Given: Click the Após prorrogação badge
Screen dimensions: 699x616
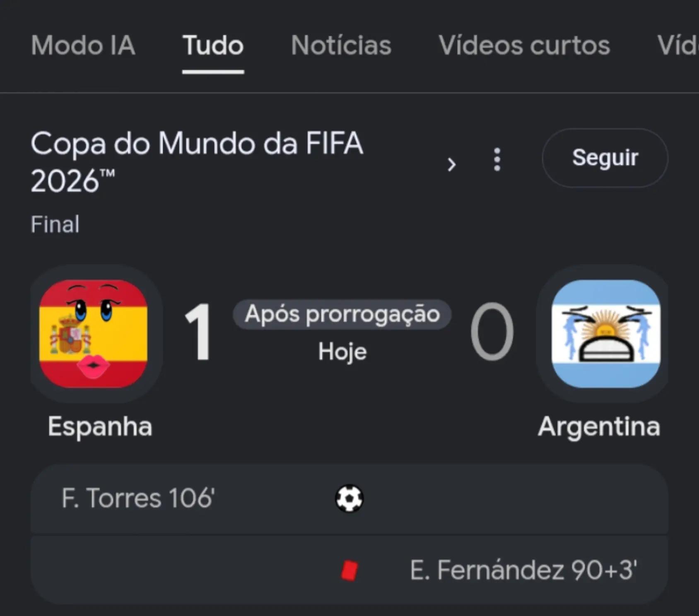Looking at the screenshot, I should (x=342, y=314).
